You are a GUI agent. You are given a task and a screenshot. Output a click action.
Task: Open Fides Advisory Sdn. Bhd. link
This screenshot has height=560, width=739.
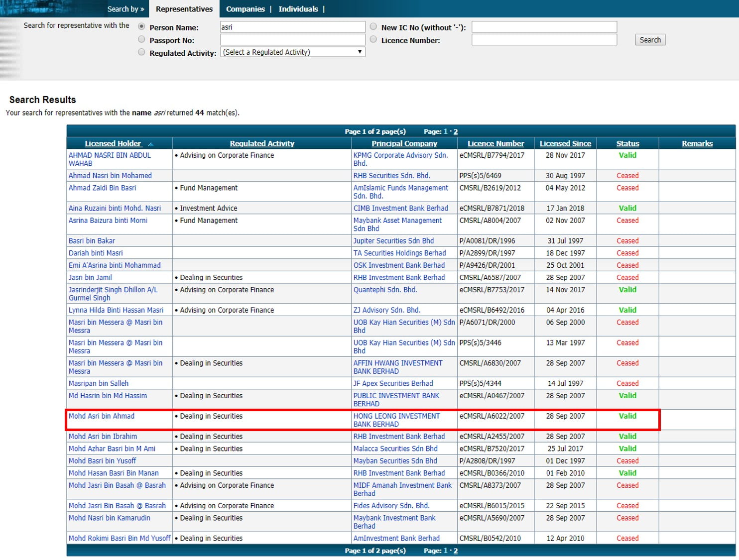(391, 506)
